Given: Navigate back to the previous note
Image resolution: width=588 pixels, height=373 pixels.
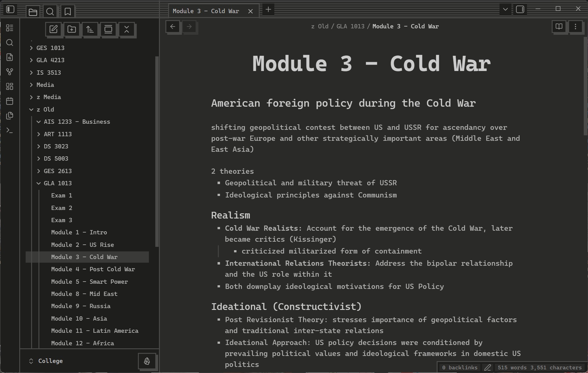Looking at the screenshot, I should coord(173,27).
